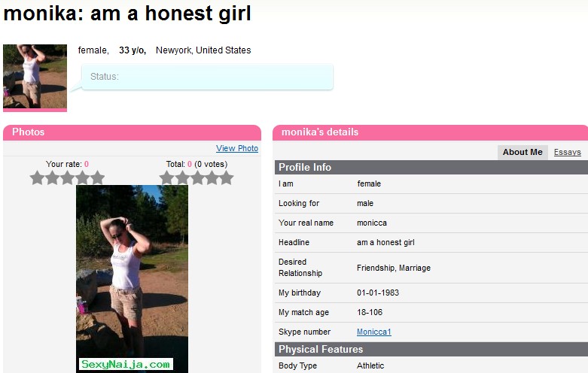Rate photo with first star under Your rate

coord(37,178)
